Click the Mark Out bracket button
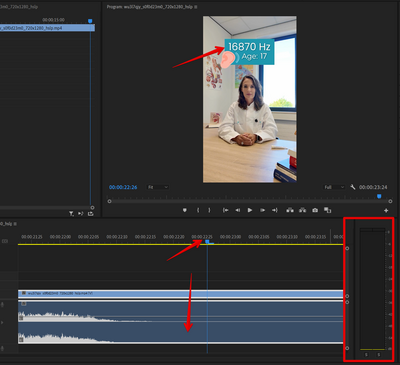This screenshot has height=365, width=400. tap(209, 210)
